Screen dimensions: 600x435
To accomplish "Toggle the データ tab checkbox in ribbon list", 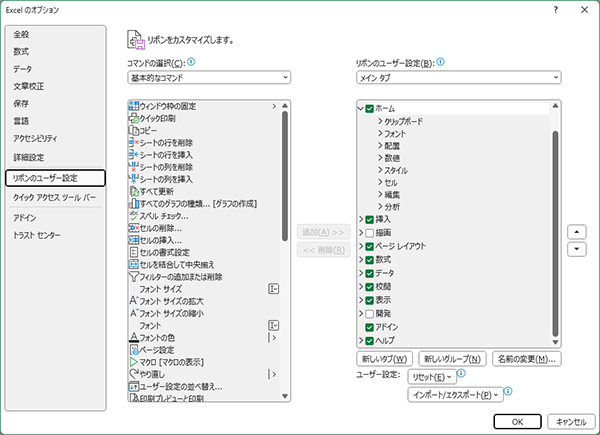I will pyautogui.click(x=369, y=274).
